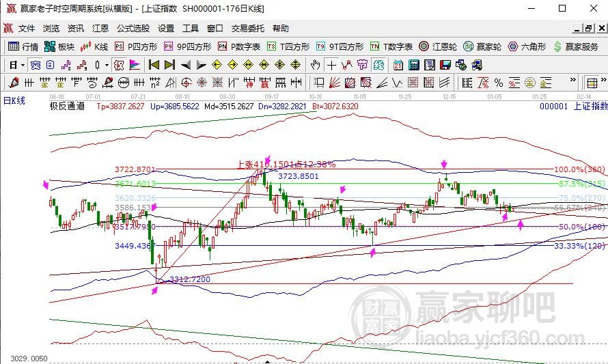Click the 12-15 date marker on the time axis
608x364 pixels.
(x=450, y=96)
